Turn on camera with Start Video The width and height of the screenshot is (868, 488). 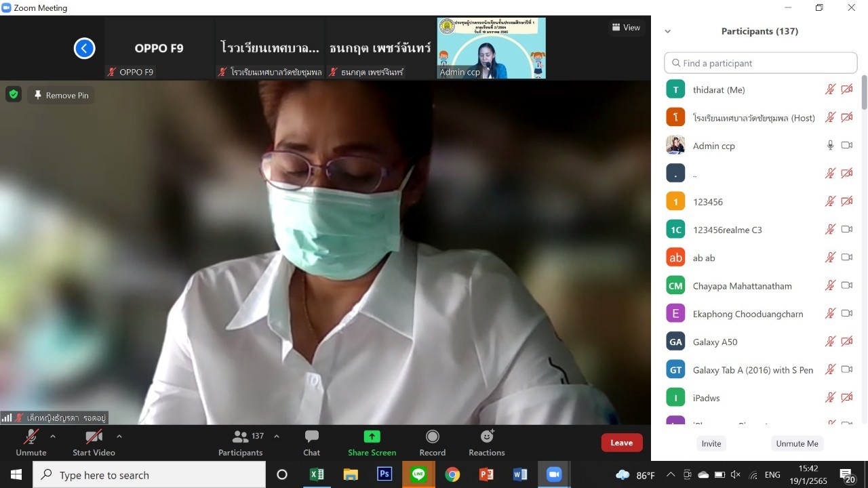click(94, 437)
